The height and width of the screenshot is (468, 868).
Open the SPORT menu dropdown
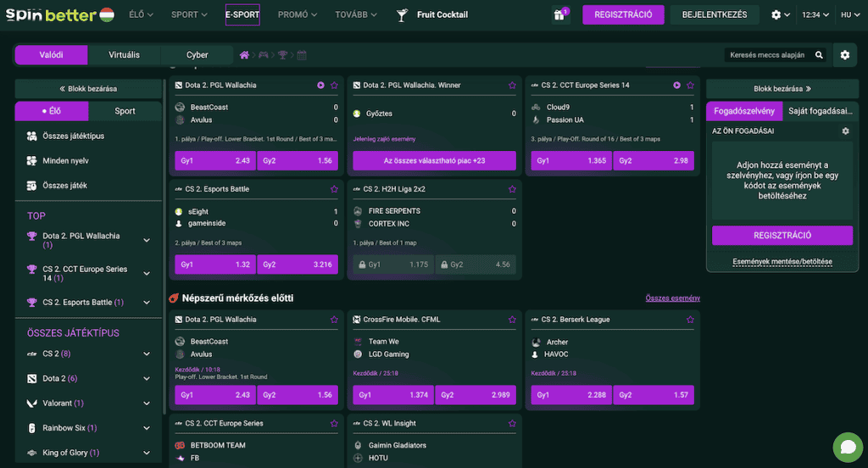(x=189, y=15)
